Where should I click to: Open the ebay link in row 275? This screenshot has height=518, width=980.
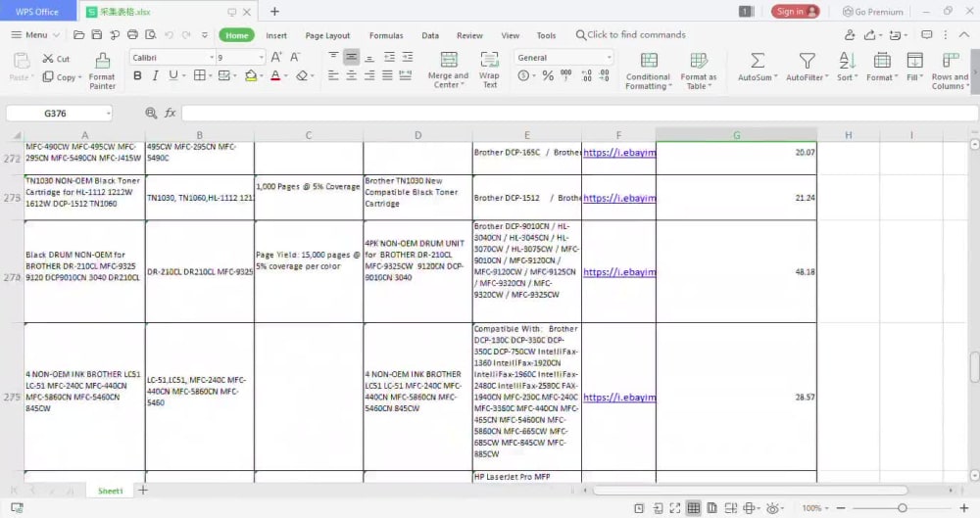coord(619,398)
